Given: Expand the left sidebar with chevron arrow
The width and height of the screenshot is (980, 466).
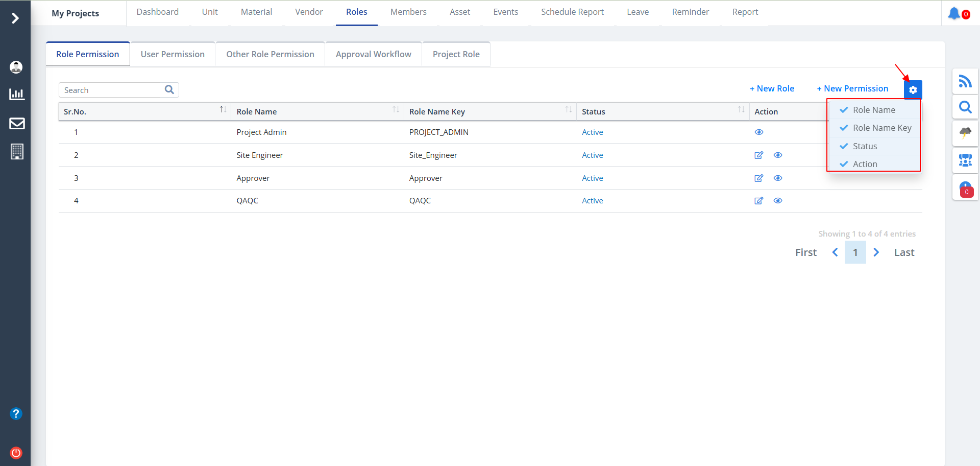Looking at the screenshot, I should [x=15, y=18].
